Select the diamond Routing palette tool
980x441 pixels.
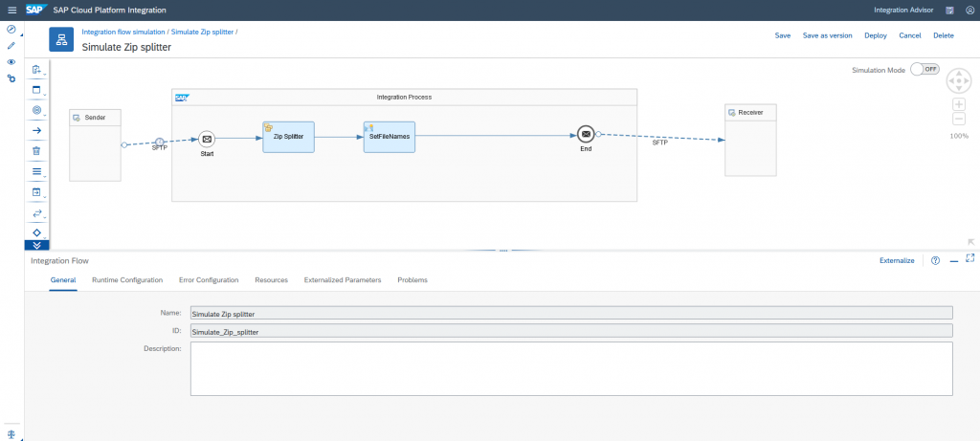(37, 232)
